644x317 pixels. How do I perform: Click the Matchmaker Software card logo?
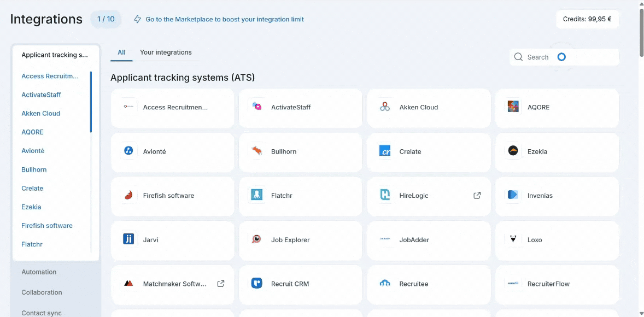tap(128, 284)
